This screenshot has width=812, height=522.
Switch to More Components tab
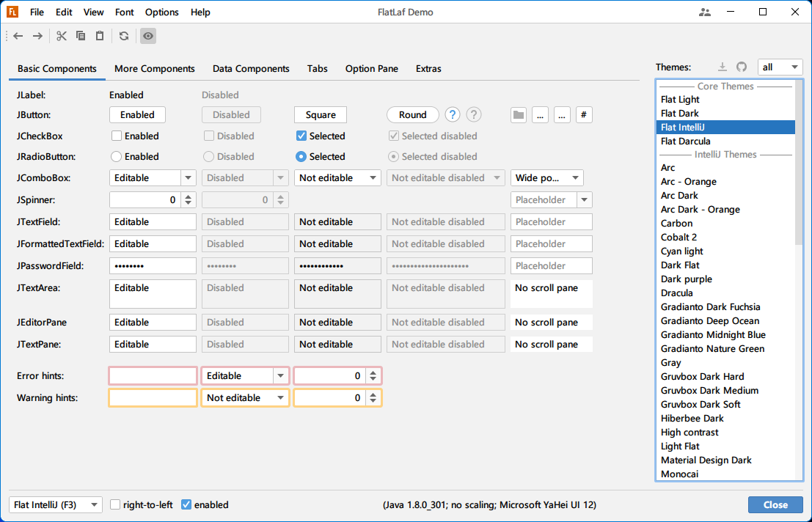click(x=154, y=69)
